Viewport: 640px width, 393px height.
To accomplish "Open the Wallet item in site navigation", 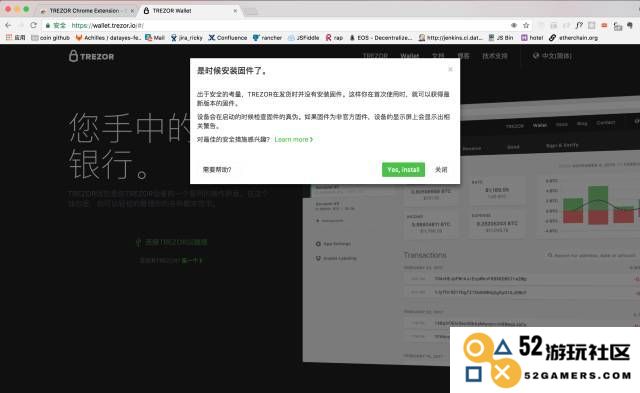I will (x=409, y=56).
